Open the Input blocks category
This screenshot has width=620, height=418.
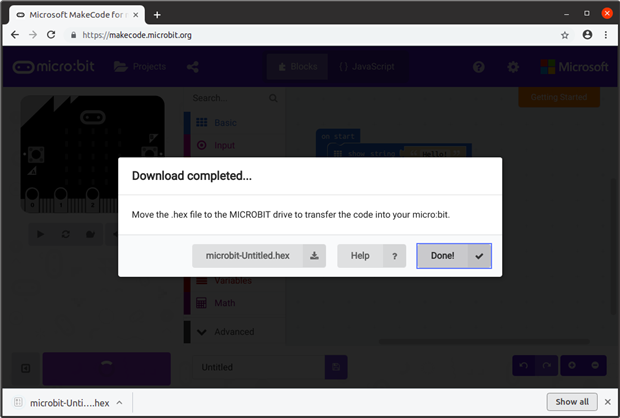234,145
